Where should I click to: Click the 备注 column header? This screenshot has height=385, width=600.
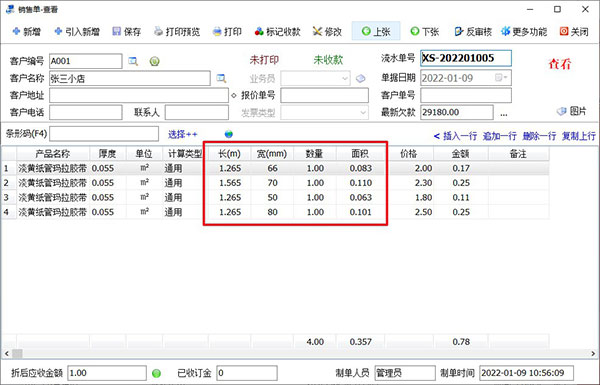point(518,154)
